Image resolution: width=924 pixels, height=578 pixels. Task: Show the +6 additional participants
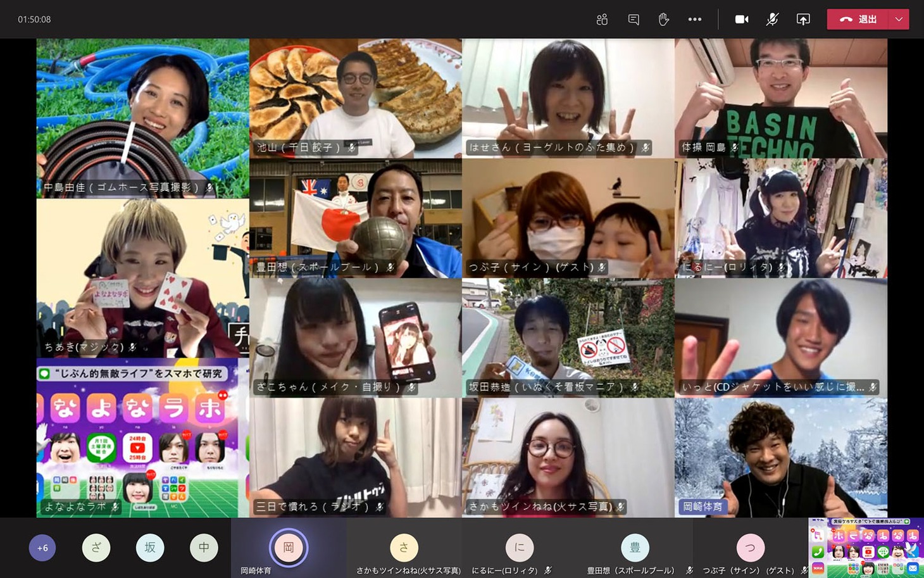pos(42,548)
